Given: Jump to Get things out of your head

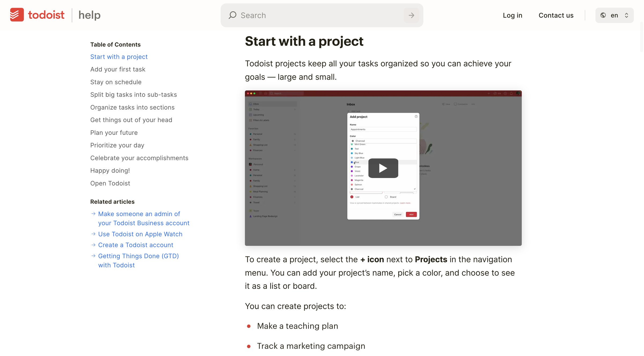Looking at the screenshot, I should tap(131, 120).
